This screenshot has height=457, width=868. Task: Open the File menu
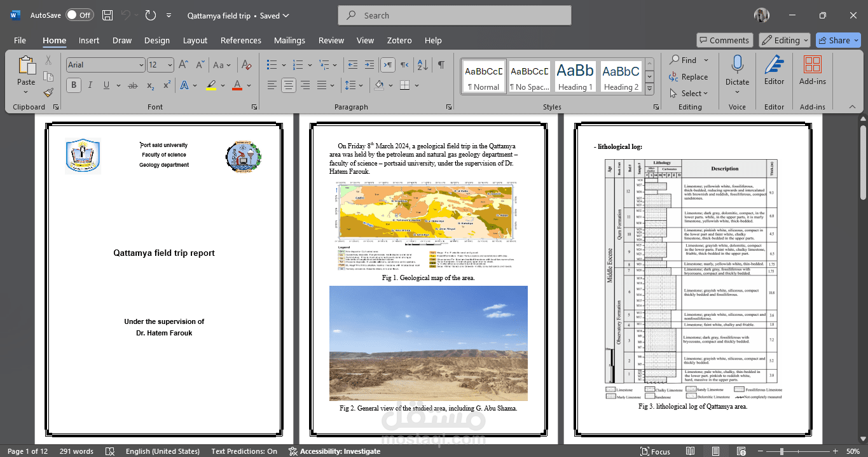pyautogui.click(x=20, y=40)
